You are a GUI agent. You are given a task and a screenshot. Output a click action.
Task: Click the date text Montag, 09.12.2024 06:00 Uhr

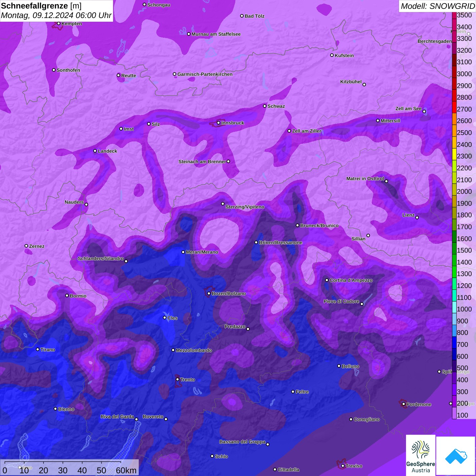point(56,15)
